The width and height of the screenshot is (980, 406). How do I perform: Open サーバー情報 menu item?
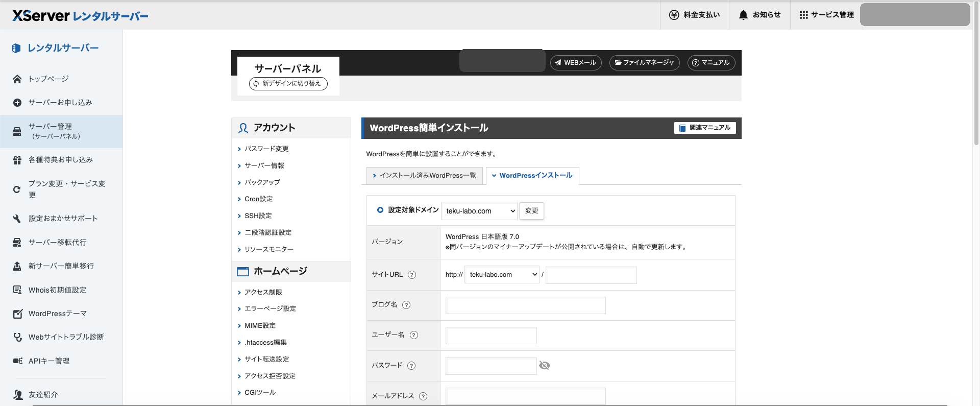pos(264,165)
